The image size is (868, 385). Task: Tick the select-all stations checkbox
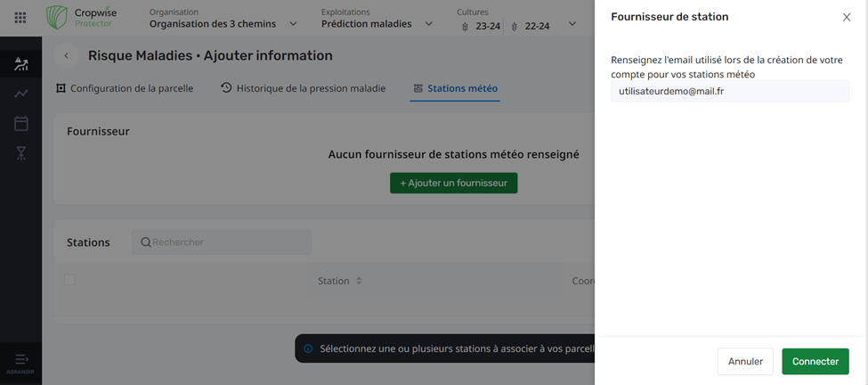(70, 280)
